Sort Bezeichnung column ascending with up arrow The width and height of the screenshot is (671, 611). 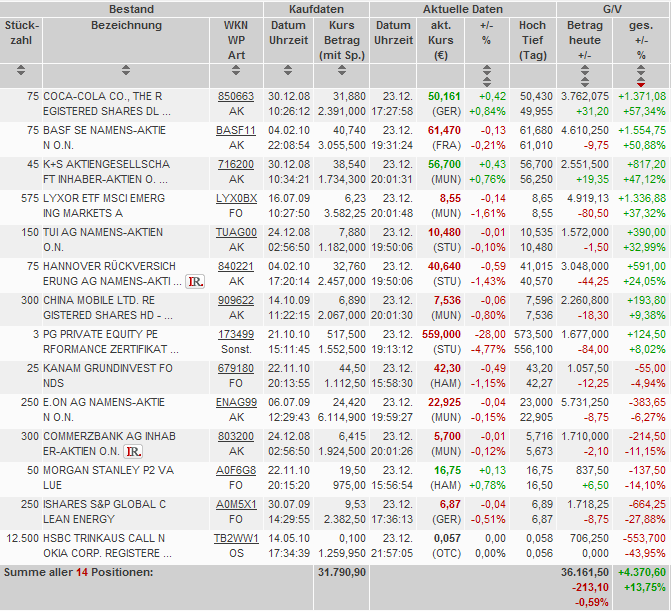[125, 67]
